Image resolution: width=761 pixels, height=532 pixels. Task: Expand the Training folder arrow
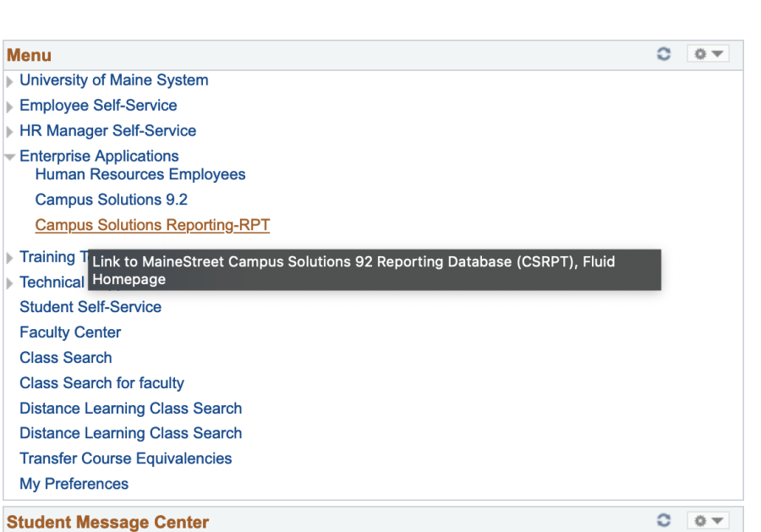[9, 258]
